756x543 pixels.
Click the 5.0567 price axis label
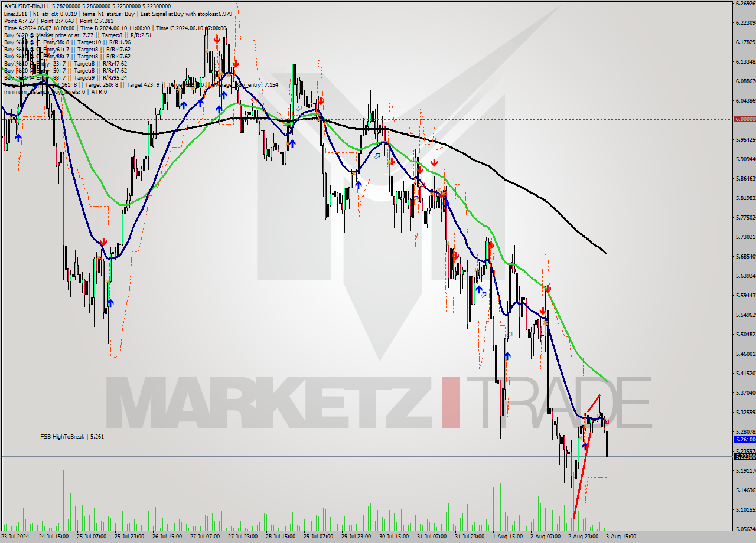pos(746,529)
